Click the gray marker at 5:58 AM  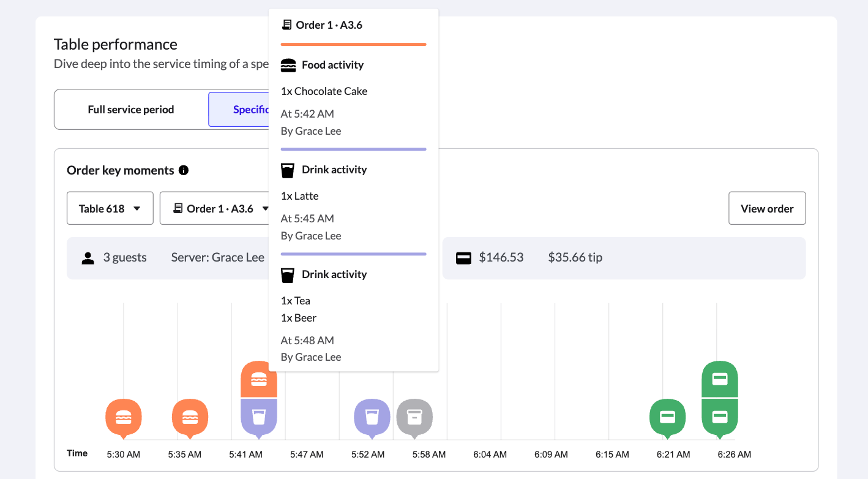point(414,418)
